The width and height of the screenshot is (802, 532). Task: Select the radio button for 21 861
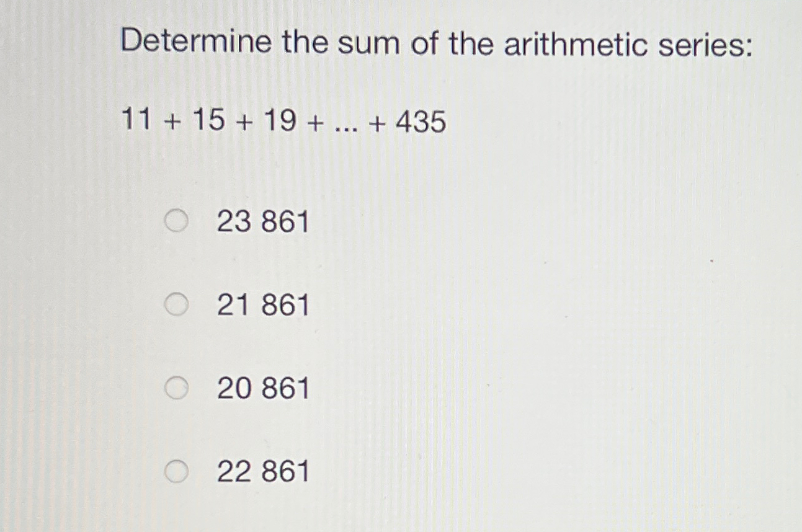pos(177,304)
